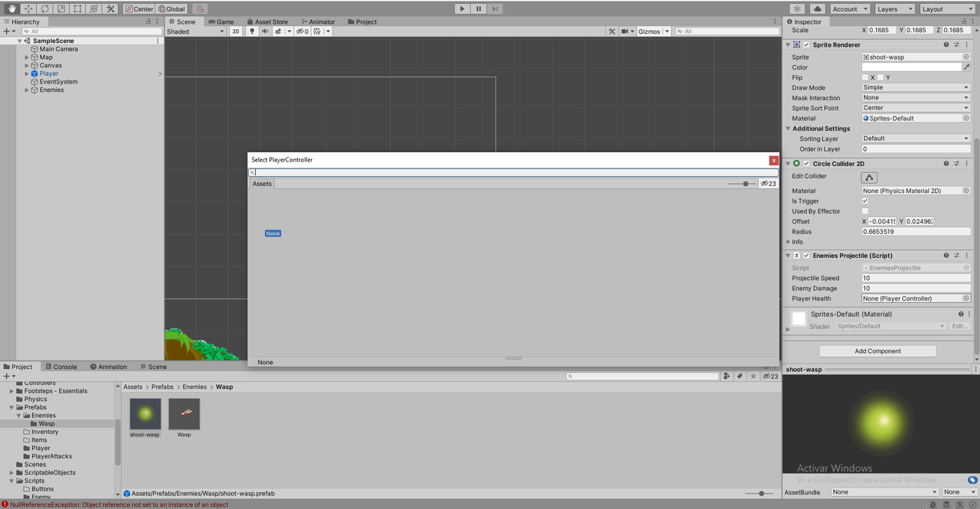The image size is (980, 509).
Task: Disable Sprite Renderer component checkbox
Action: tap(806, 45)
